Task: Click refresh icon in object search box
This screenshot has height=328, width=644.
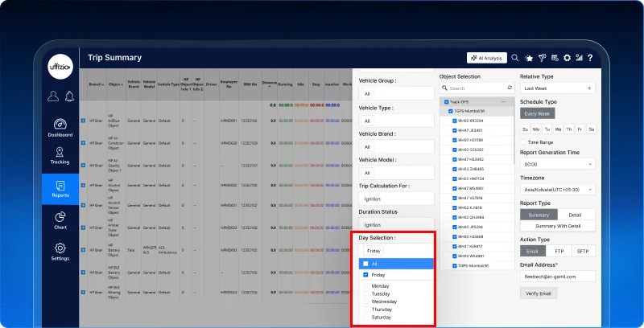Action: tap(510, 88)
